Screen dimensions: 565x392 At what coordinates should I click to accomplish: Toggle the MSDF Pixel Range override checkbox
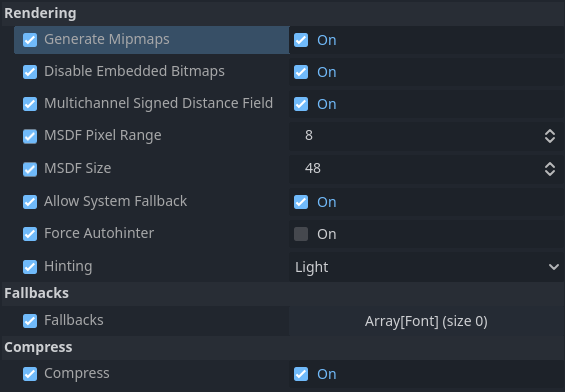point(30,137)
